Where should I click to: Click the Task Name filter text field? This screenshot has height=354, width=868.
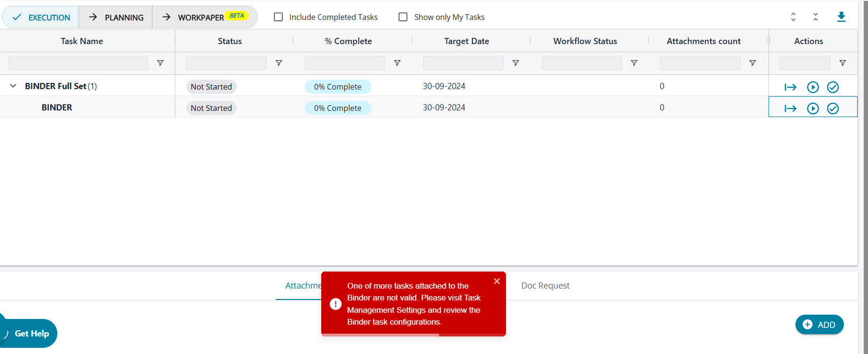(x=78, y=63)
